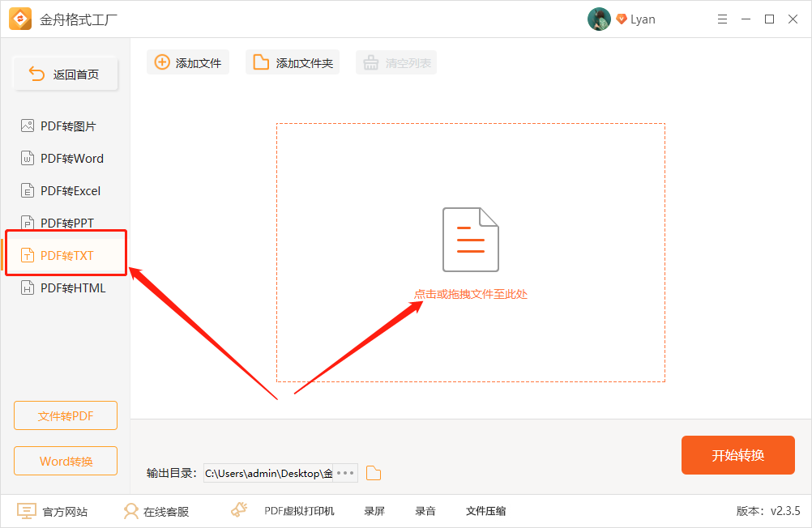Open 录屏 screen recording link
812x528 pixels.
[x=374, y=512]
